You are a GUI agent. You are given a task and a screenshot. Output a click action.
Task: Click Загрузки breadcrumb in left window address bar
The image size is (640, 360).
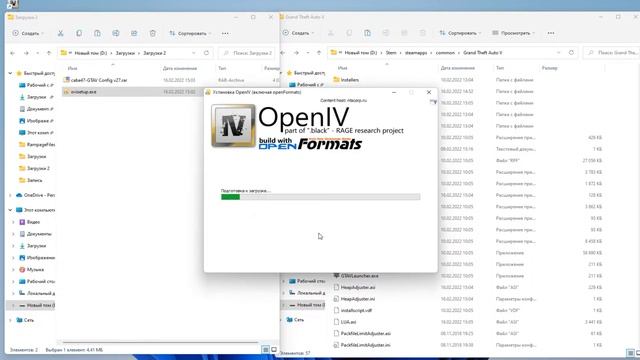125,53
